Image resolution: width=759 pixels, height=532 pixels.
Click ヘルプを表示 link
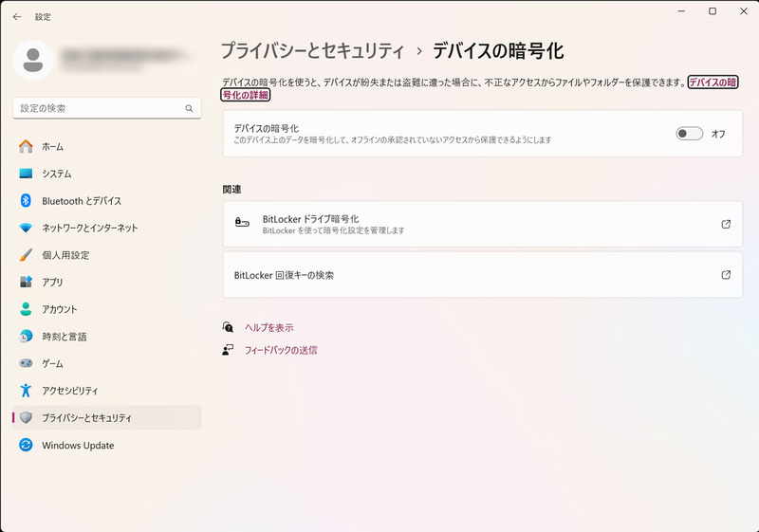pyautogui.click(x=268, y=327)
